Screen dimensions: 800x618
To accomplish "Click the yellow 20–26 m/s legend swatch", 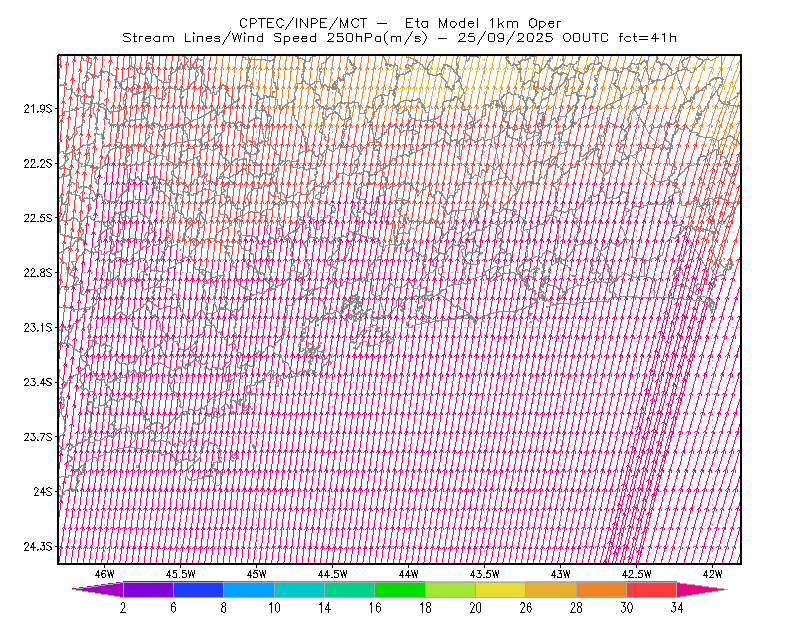I will (x=501, y=589).
